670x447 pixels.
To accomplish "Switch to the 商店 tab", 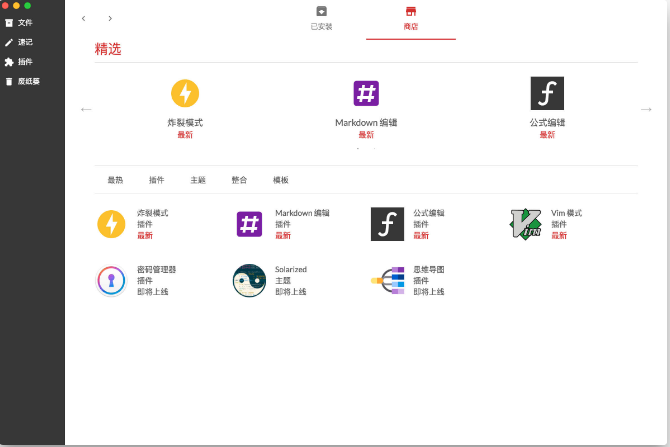I will pos(411,18).
